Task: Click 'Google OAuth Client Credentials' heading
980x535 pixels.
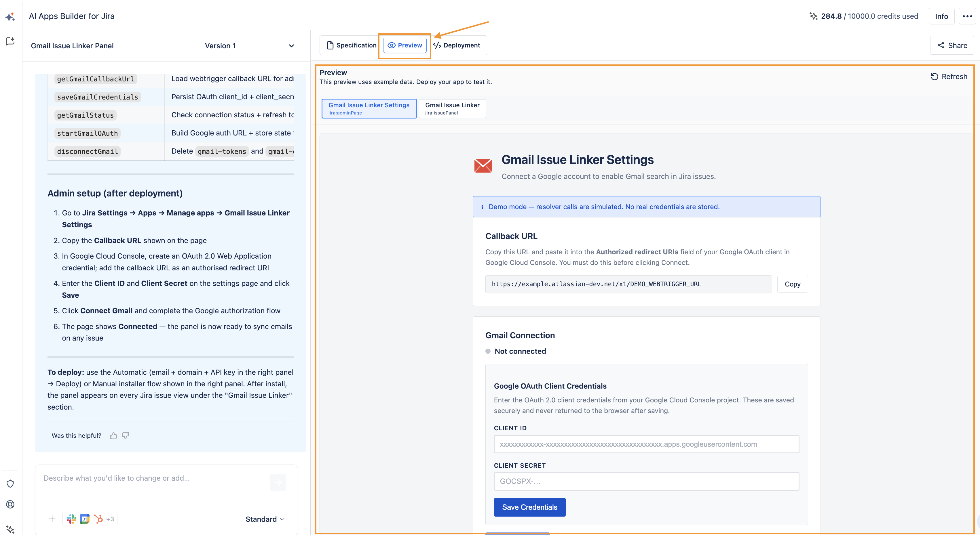Action: 550,386
